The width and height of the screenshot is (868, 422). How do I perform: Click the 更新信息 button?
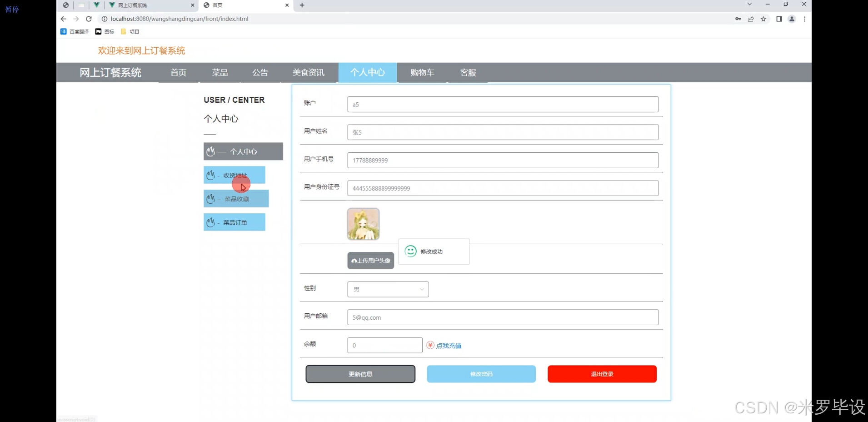point(360,374)
